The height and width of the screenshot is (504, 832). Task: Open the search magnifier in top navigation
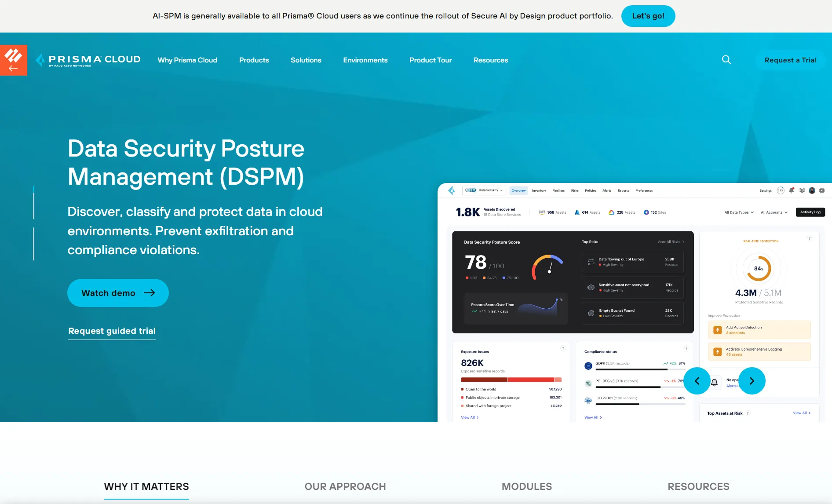[726, 60]
